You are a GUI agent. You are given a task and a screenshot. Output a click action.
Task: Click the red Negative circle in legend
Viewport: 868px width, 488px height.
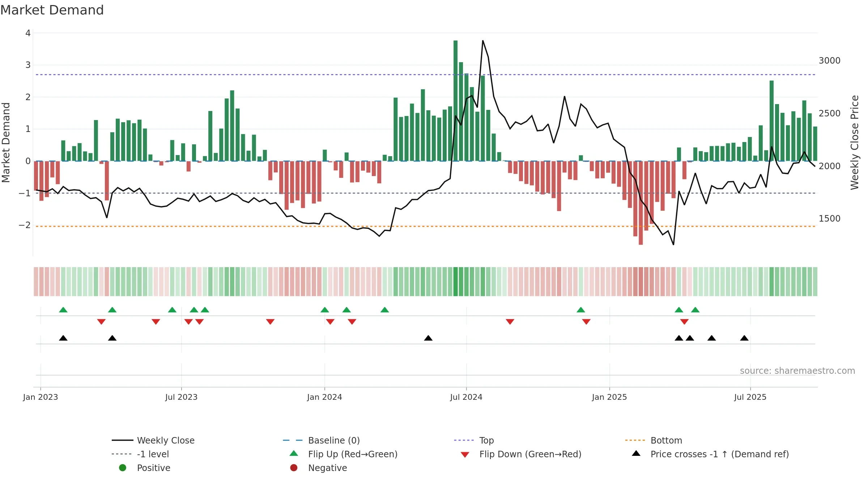coord(294,468)
